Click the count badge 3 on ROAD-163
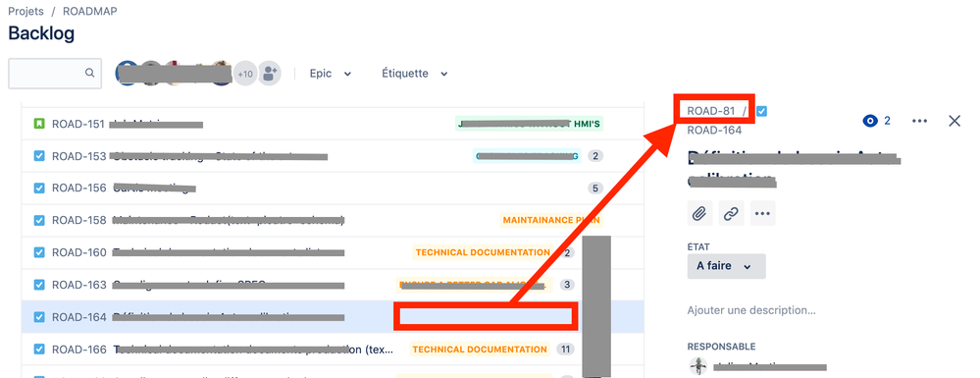This screenshot has height=378, width=980. tap(567, 285)
